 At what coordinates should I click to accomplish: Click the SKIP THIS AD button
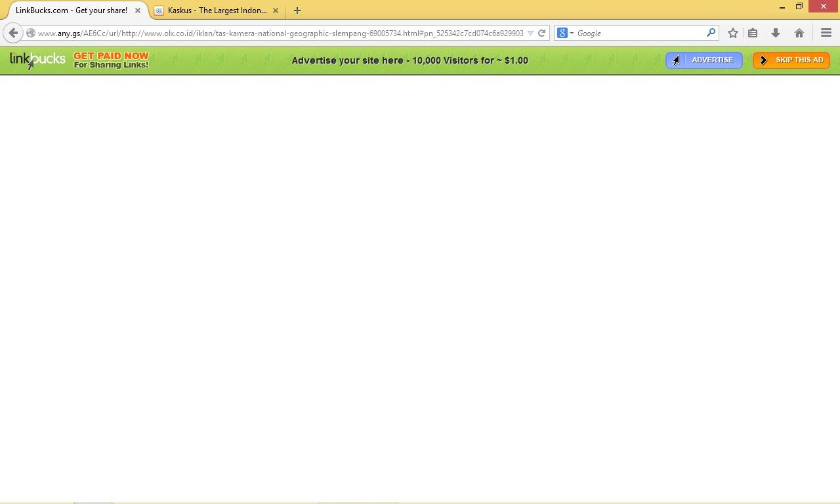(791, 60)
